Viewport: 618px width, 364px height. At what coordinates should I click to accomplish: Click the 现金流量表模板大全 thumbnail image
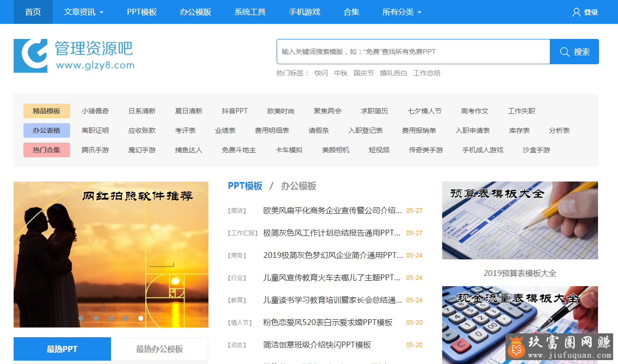(x=520, y=325)
